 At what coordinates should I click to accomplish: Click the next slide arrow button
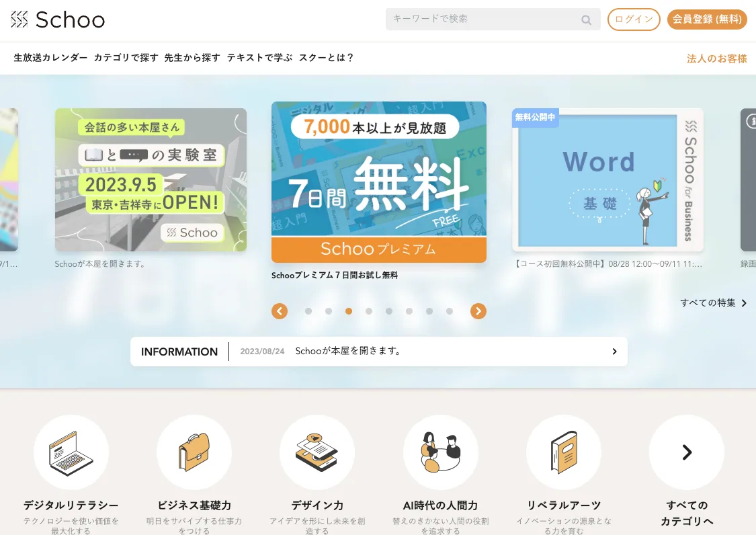[x=478, y=311]
